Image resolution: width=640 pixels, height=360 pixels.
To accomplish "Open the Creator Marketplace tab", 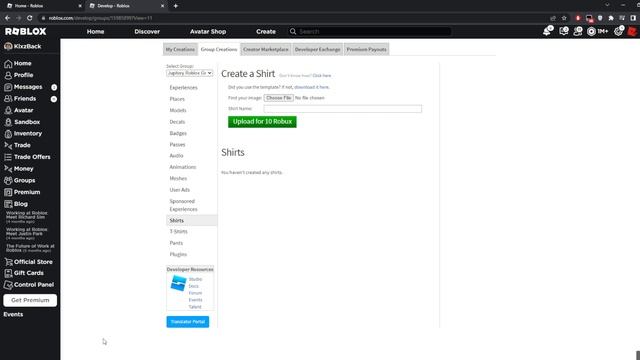I will [x=266, y=49].
